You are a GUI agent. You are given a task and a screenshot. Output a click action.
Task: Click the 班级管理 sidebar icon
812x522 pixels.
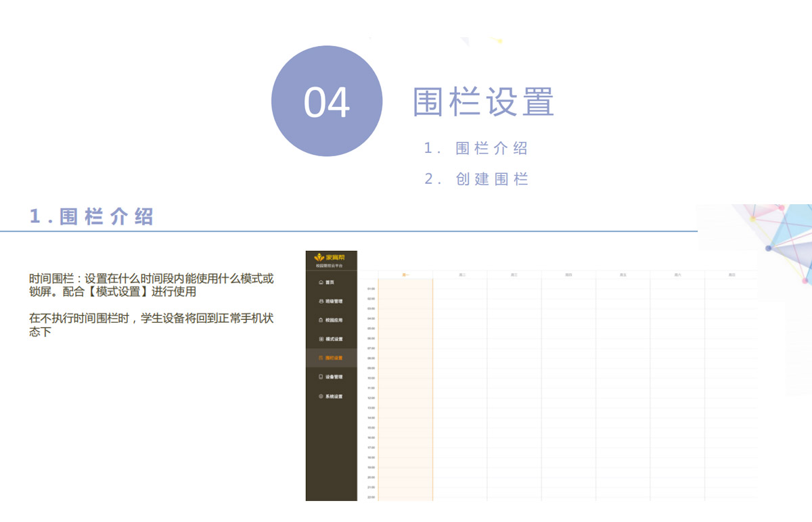[x=321, y=301]
